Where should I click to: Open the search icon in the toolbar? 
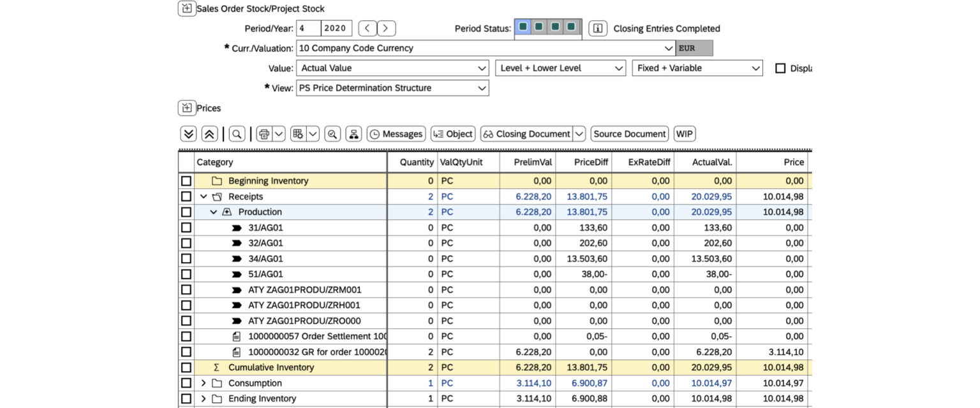(235, 134)
